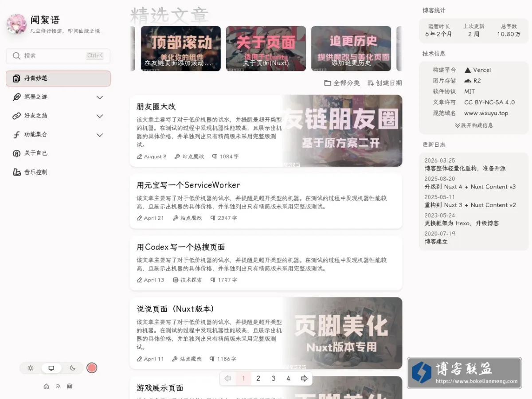Open the 全部分类 category dropdown

click(x=342, y=83)
